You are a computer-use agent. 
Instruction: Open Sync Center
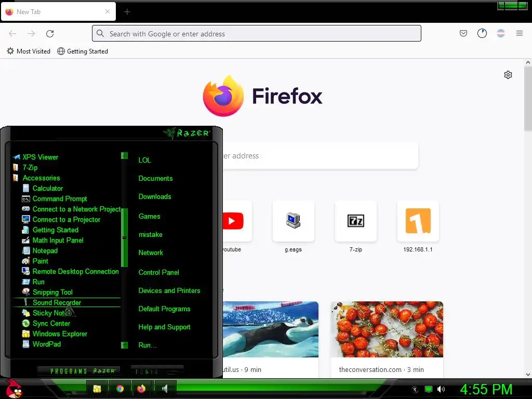click(46, 323)
